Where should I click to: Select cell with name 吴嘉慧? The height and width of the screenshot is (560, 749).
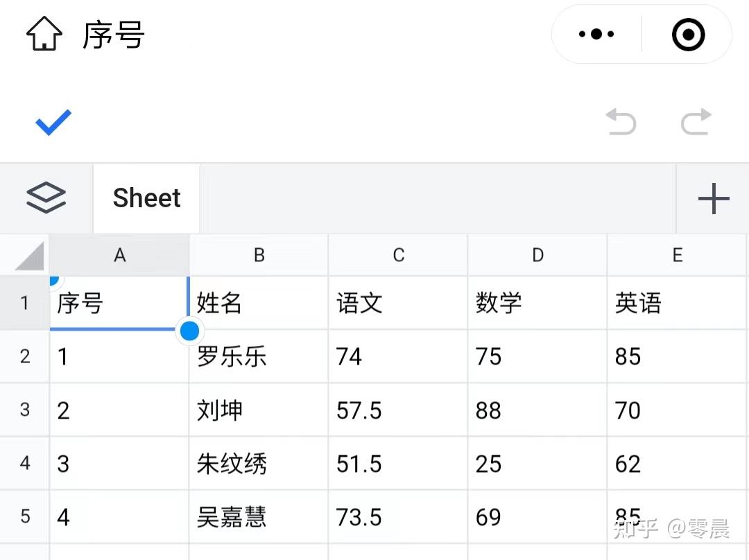(x=259, y=516)
